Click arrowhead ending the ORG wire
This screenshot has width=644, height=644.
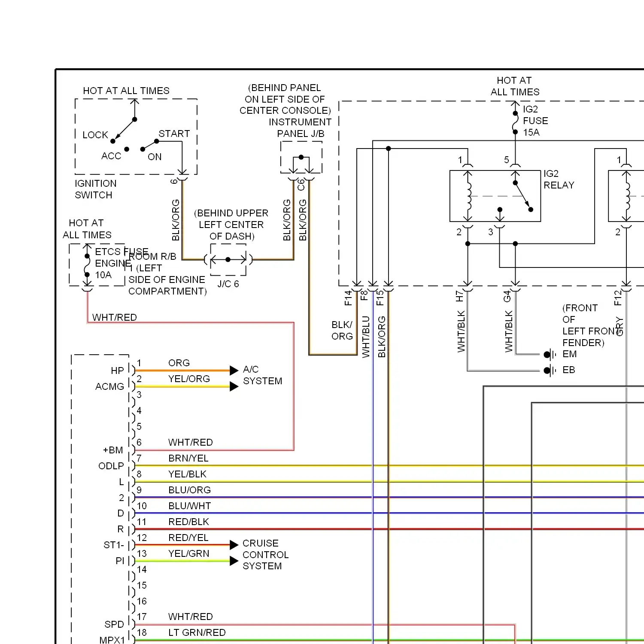pyautogui.click(x=234, y=370)
